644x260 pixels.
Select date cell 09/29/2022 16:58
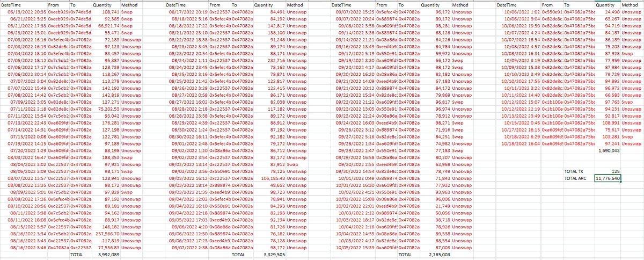point(355,157)
